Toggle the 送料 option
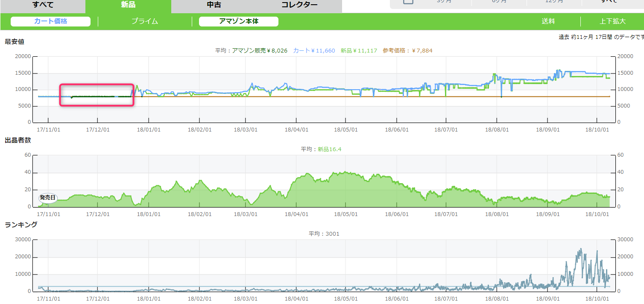Screen dimensions: 644x304 tap(548, 21)
